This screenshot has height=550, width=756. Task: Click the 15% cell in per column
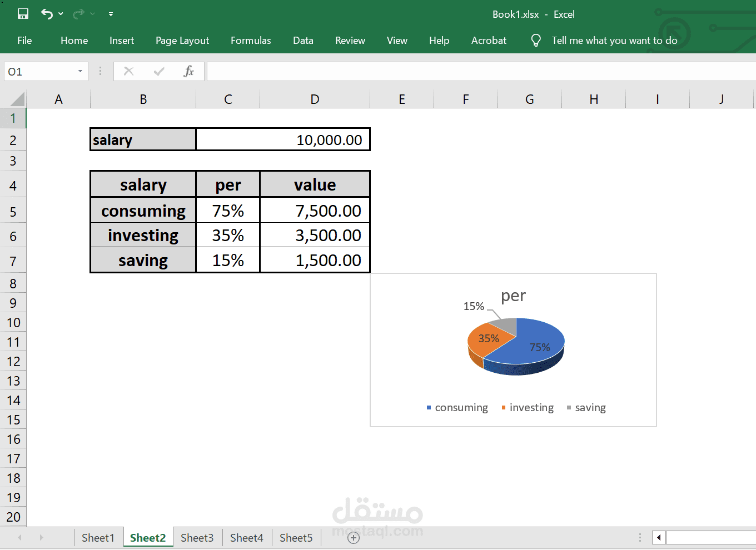(x=228, y=261)
